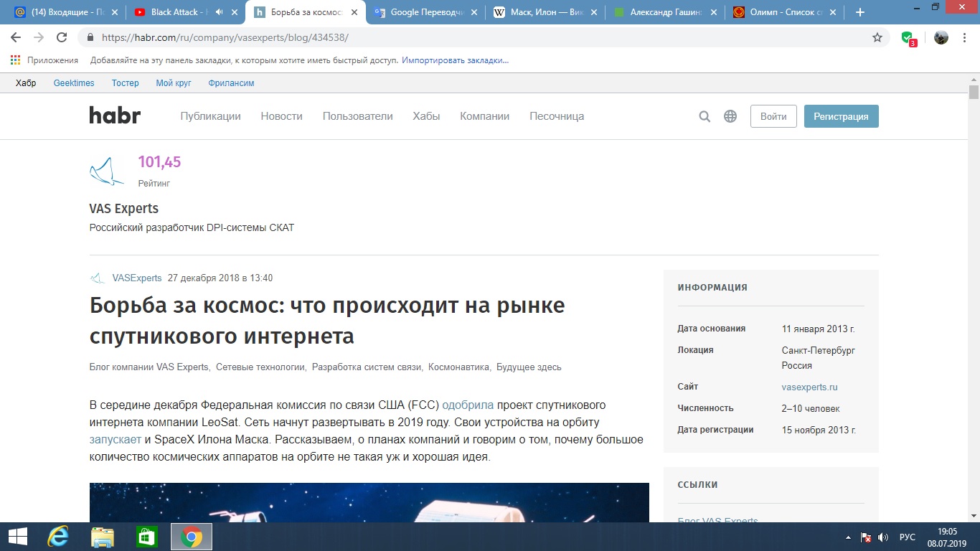Open the language globe settings icon
The height and width of the screenshot is (551, 980).
tap(730, 116)
